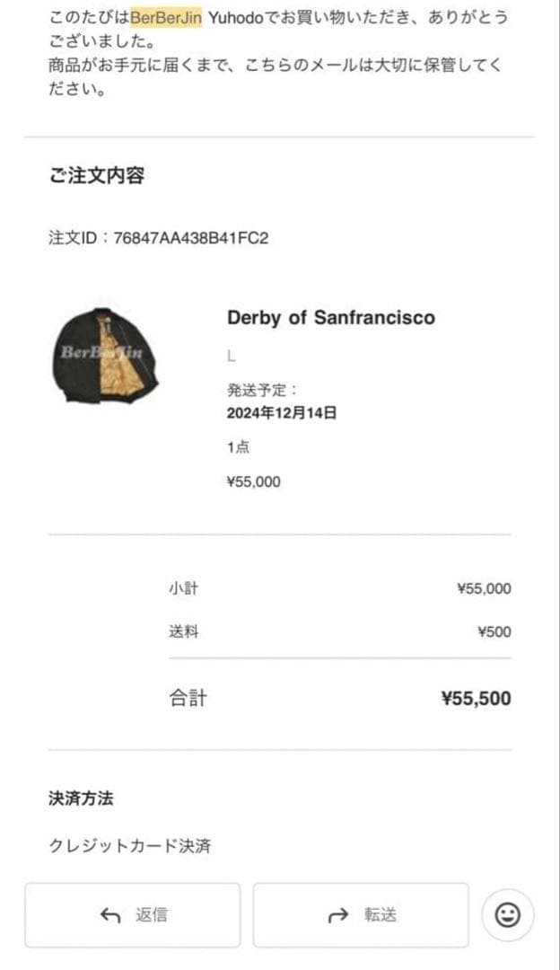Screen dimensions: 560x970
Task: Click the Derby of Sanfrancisco product title
Action: [x=329, y=317]
